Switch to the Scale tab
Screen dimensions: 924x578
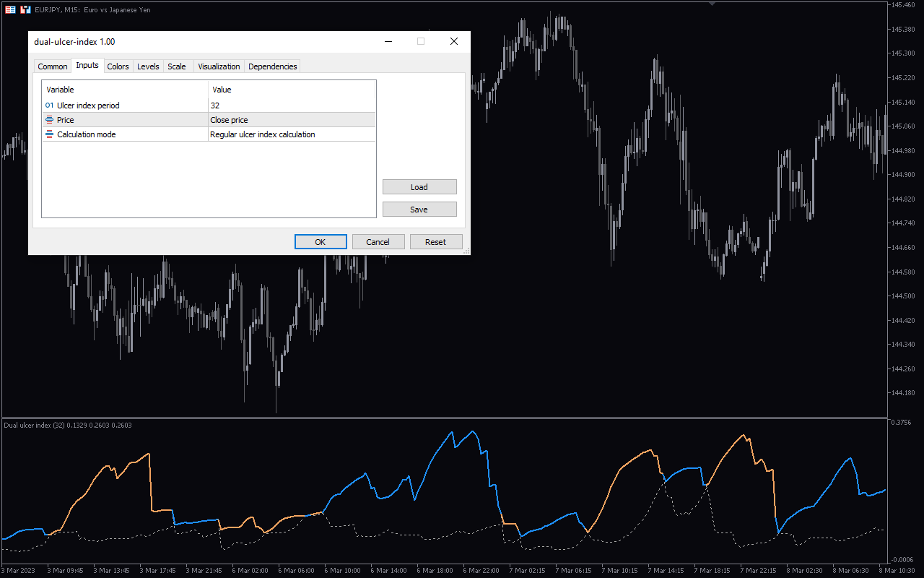[177, 66]
